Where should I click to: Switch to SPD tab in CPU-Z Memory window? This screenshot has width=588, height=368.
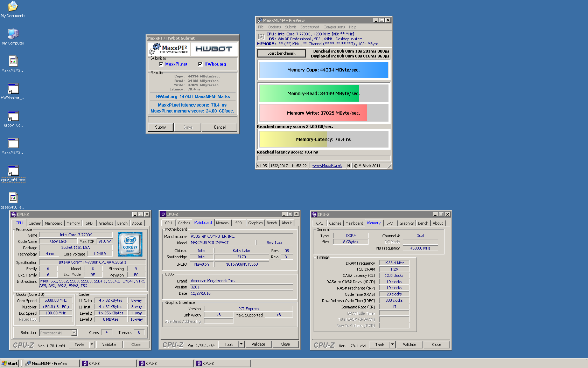click(390, 223)
